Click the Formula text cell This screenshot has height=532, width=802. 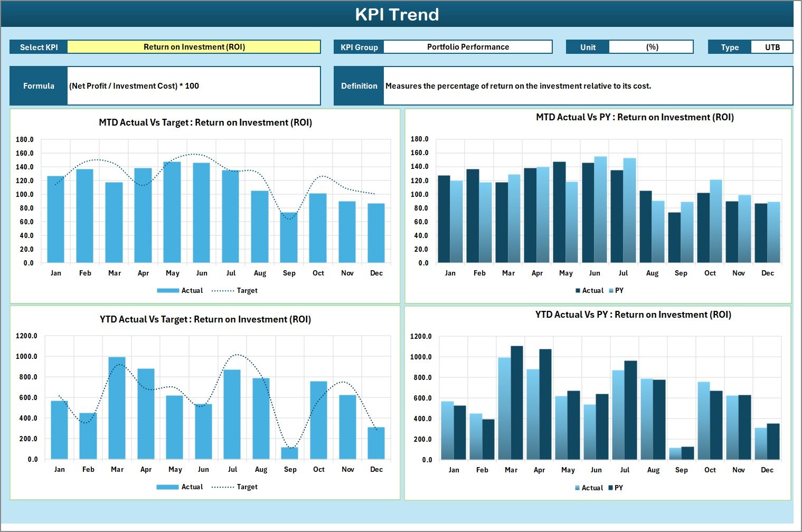[193, 86]
